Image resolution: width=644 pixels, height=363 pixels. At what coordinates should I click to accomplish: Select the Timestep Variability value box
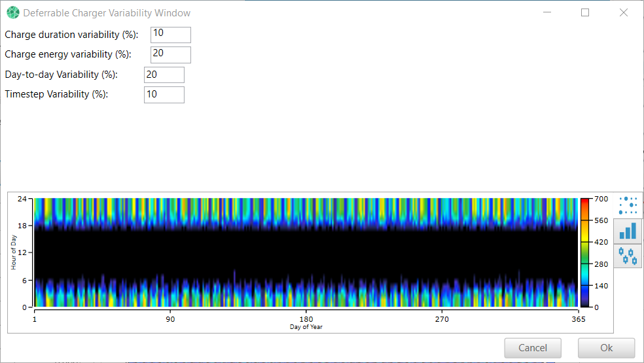pyautogui.click(x=164, y=94)
